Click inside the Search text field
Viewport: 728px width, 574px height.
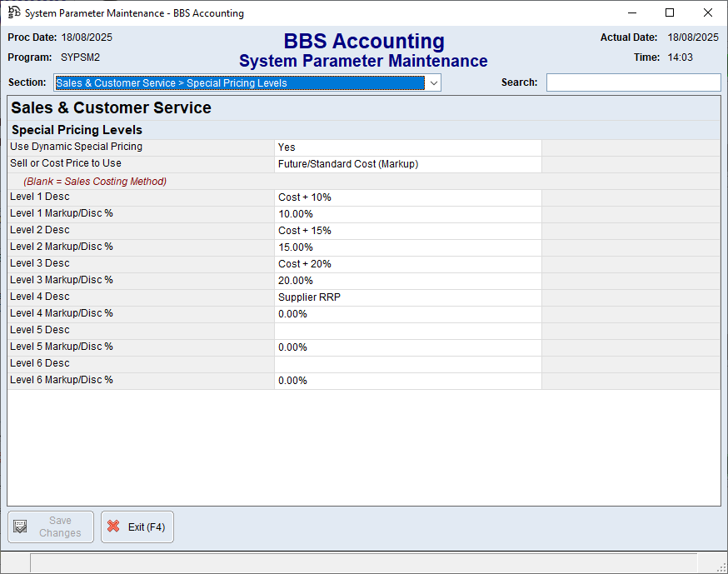click(x=633, y=82)
